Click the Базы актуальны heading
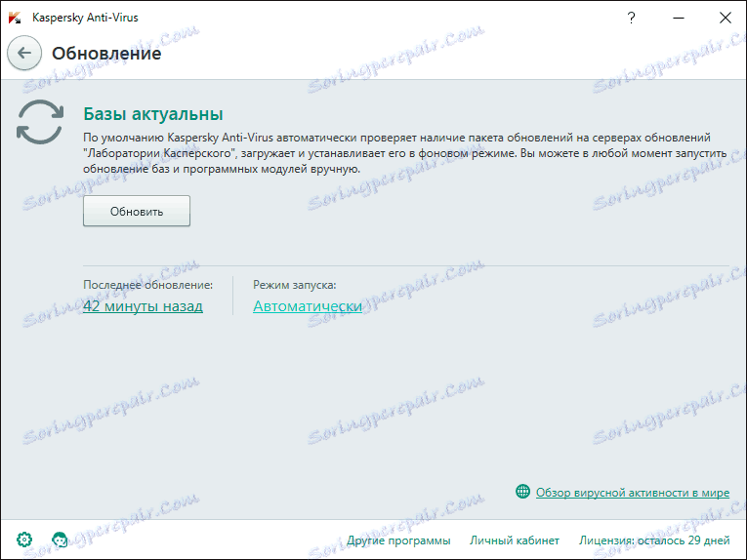 click(153, 114)
